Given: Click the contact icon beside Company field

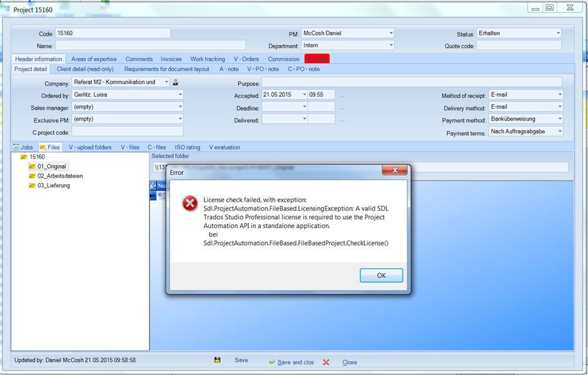Looking at the screenshot, I should pyautogui.click(x=176, y=82).
